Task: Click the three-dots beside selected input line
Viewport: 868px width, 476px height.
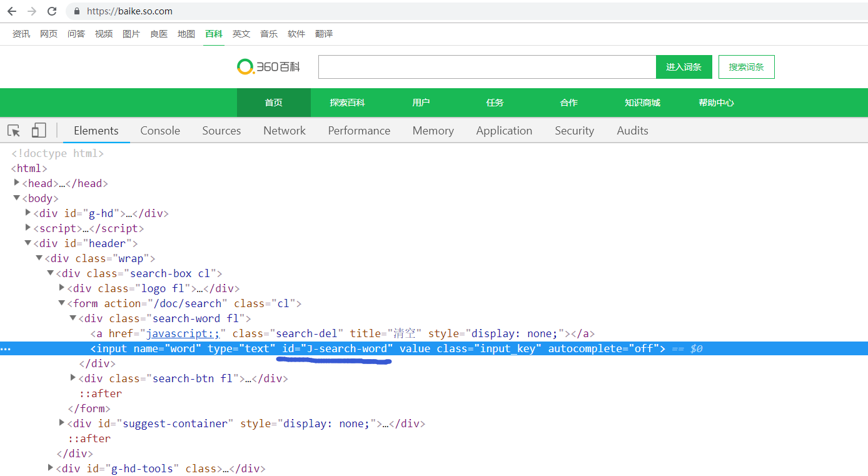Action: click(6, 348)
